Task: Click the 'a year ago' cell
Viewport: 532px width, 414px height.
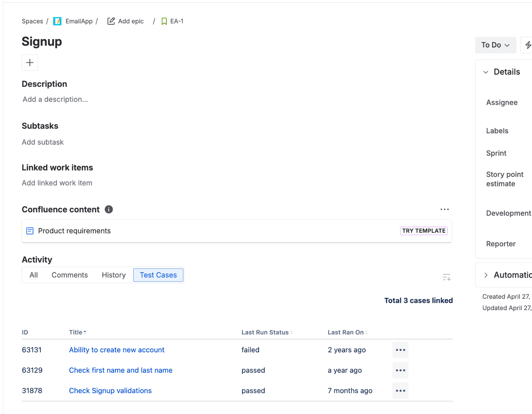Action: pos(345,370)
